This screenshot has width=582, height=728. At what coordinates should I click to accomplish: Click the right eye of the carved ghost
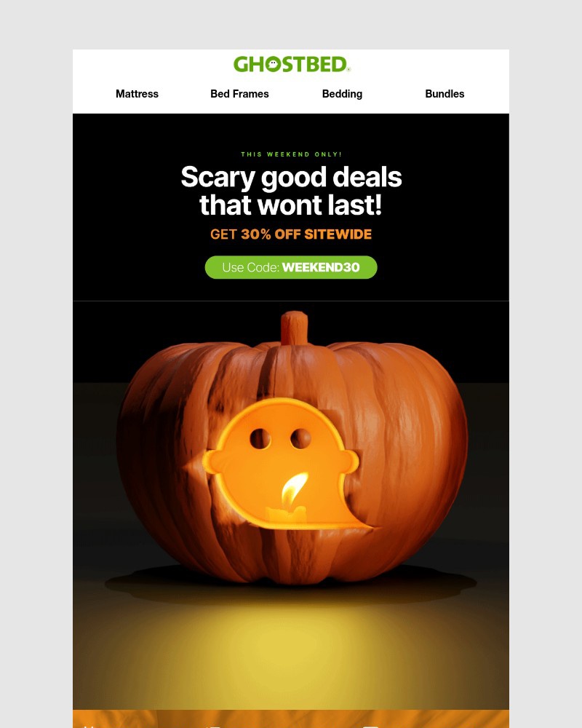pyautogui.click(x=300, y=439)
